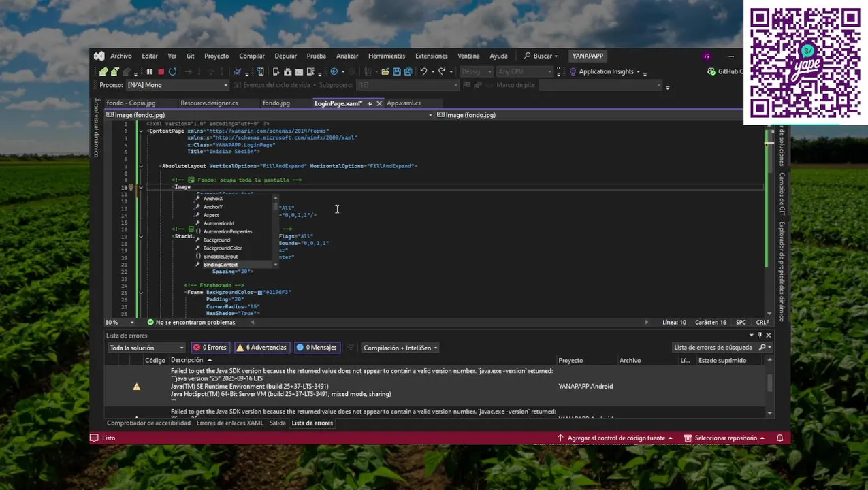868x490 pixels.
Task: Switch to the Resource.designer.cs tab
Action: point(209,103)
